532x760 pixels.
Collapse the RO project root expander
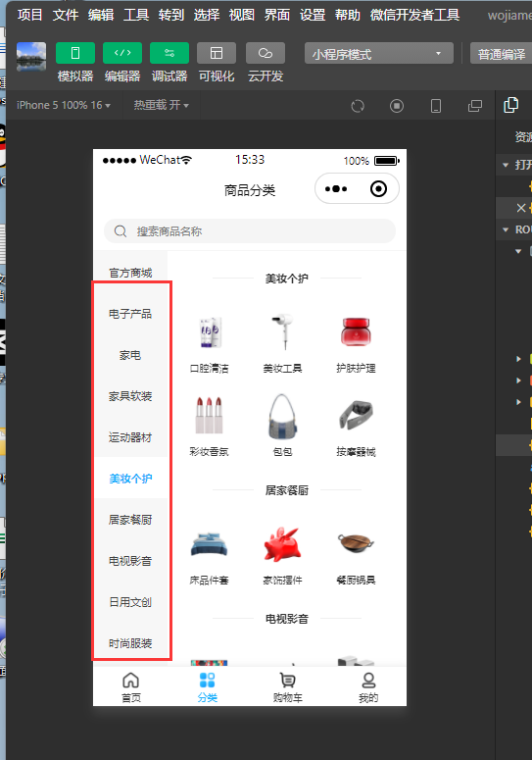tap(506, 229)
